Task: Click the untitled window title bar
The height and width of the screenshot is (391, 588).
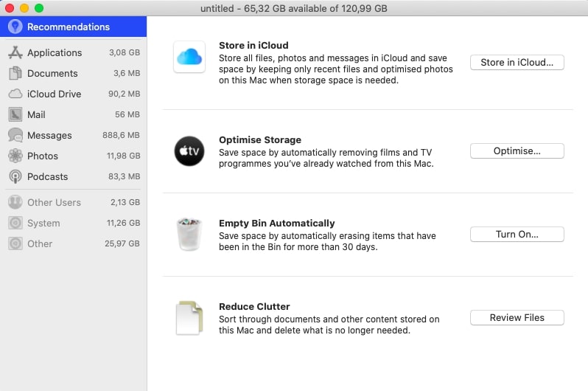Action: [293, 8]
